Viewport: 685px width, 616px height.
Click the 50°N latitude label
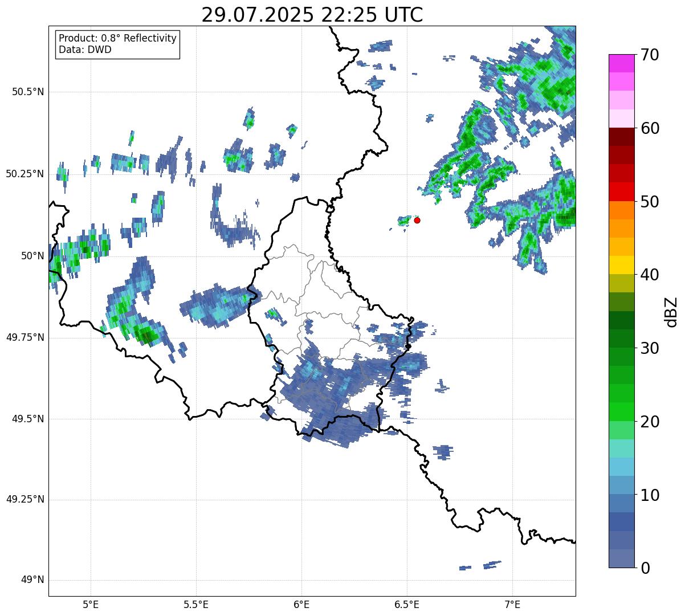coord(32,256)
